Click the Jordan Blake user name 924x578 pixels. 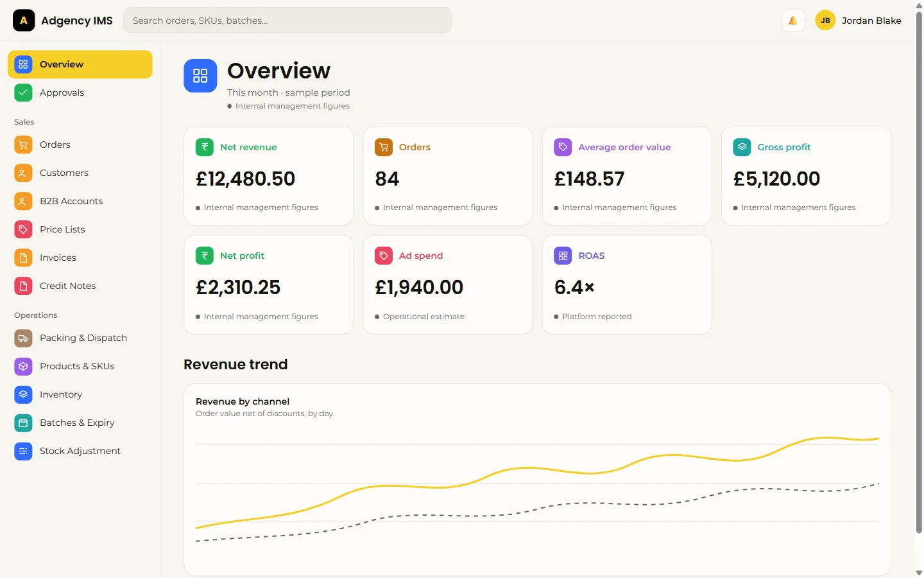(x=871, y=21)
